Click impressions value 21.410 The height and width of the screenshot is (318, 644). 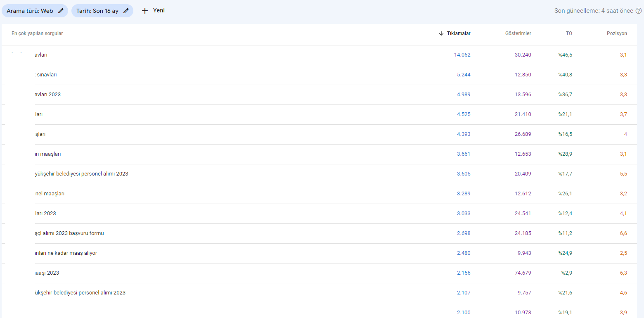(x=523, y=114)
